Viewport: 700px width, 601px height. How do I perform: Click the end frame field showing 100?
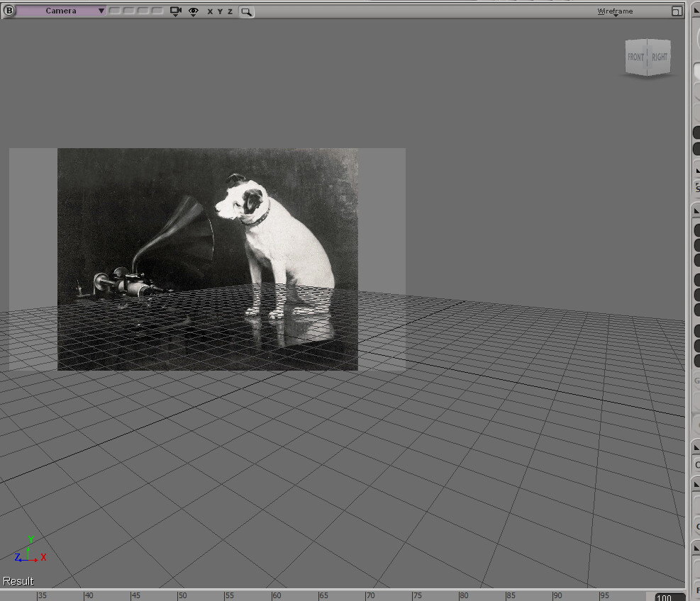point(670,597)
